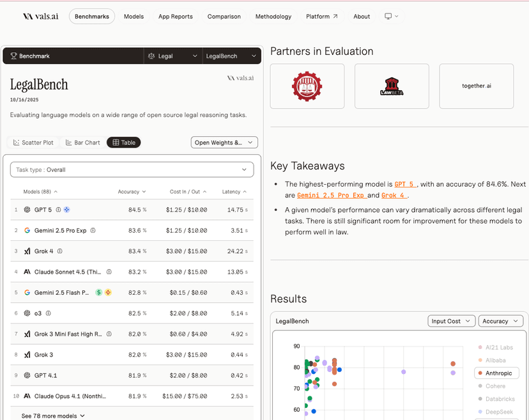Open the Input Cost dropdown above the Results chart
529x420 pixels.
(x=451, y=321)
